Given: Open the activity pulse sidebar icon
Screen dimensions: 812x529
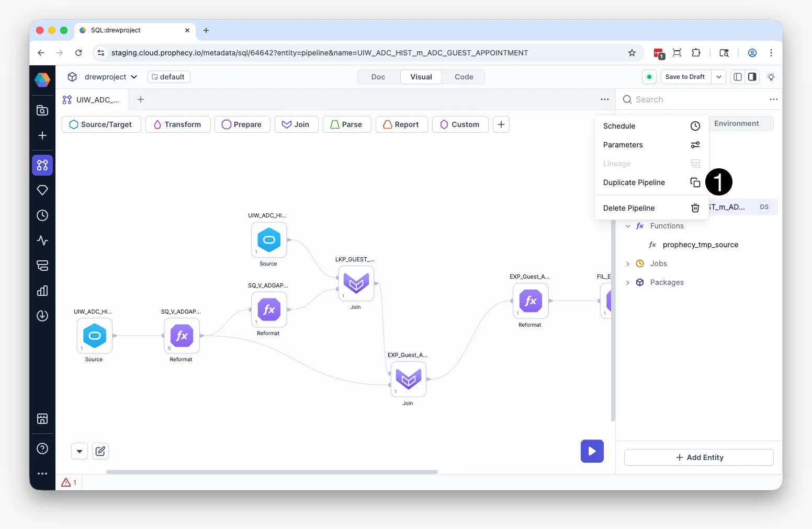Looking at the screenshot, I should 42,240.
